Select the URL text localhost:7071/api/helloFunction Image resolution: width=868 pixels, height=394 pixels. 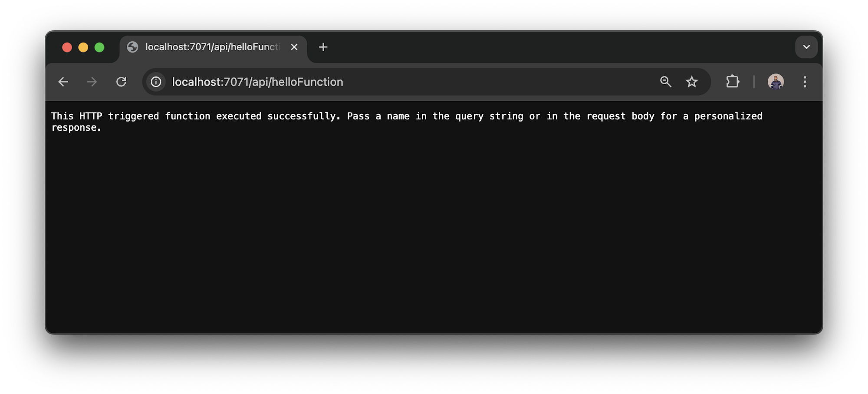[x=257, y=82]
